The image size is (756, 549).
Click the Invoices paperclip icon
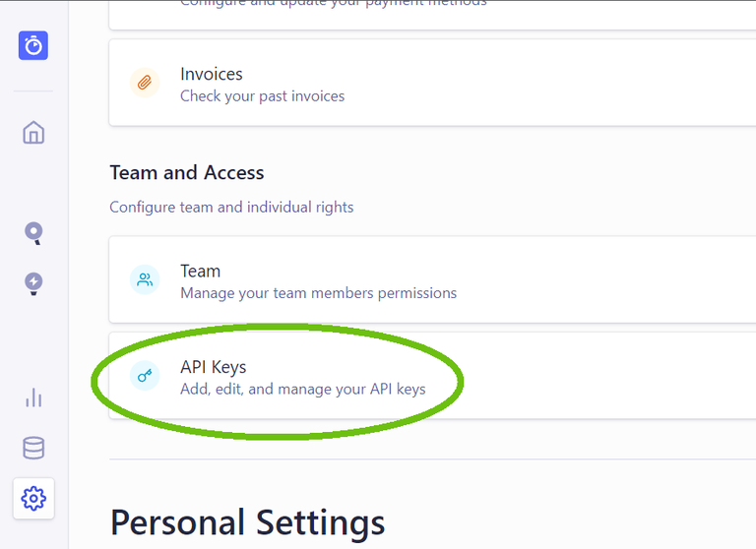[145, 83]
